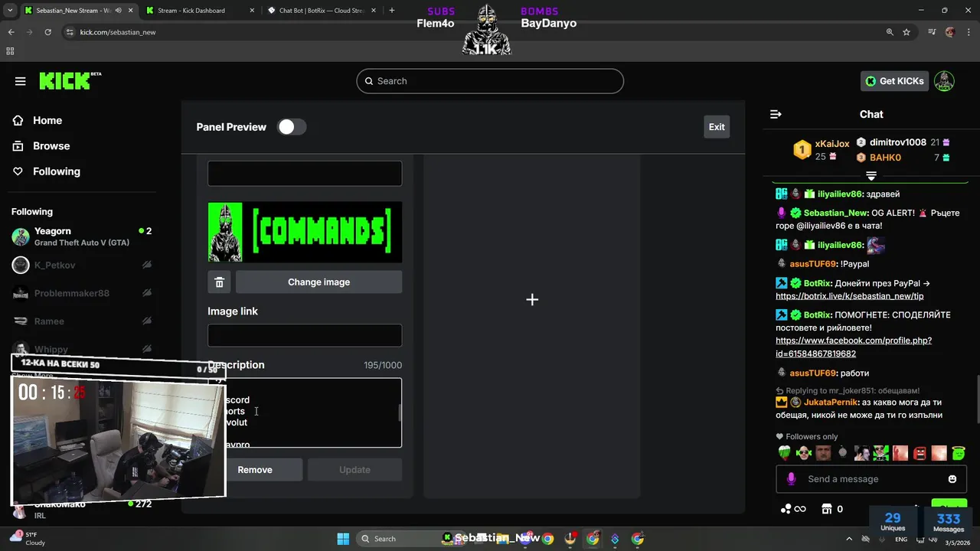Image resolution: width=980 pixels, height=551 pixels.
Task: Open Yeagorn channel in Following list
Action: [x=81, y=236]
